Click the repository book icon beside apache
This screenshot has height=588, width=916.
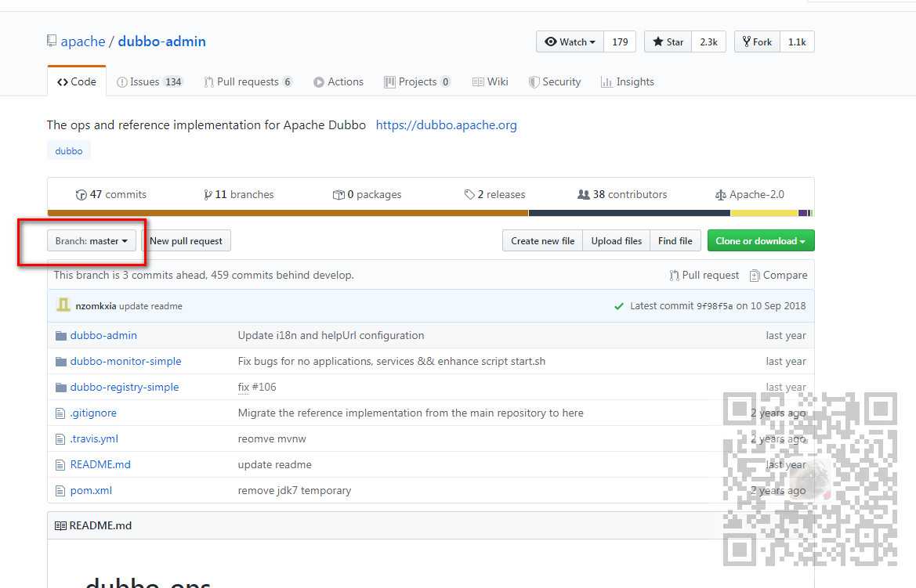coord(52,41)
